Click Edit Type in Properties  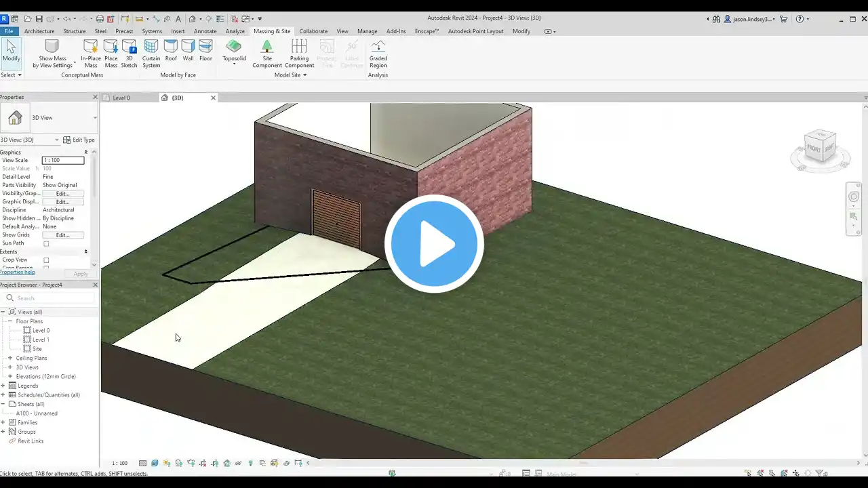(x=79, y=140)
